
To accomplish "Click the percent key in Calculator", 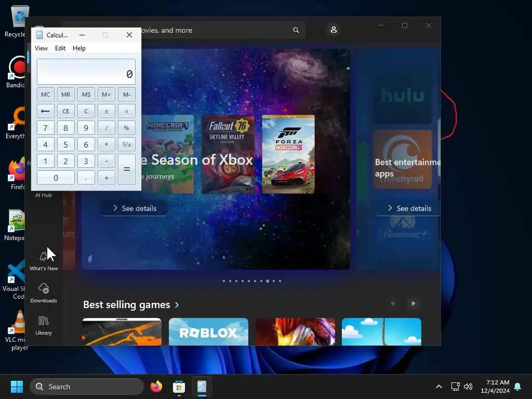I will 127,128.
